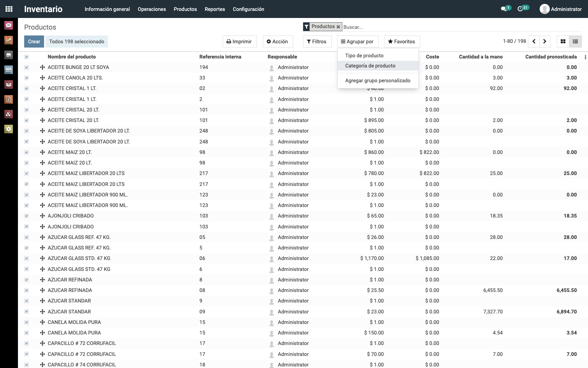588x368 pixels.
Task: Open the chart app sidebar icon
Action: (9, 40)
